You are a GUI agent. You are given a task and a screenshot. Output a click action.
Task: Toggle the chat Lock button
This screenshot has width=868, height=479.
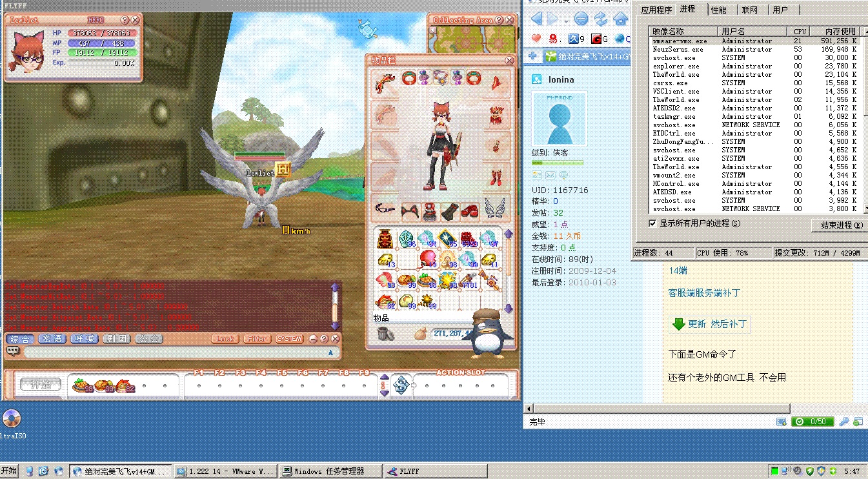[225, 339]
